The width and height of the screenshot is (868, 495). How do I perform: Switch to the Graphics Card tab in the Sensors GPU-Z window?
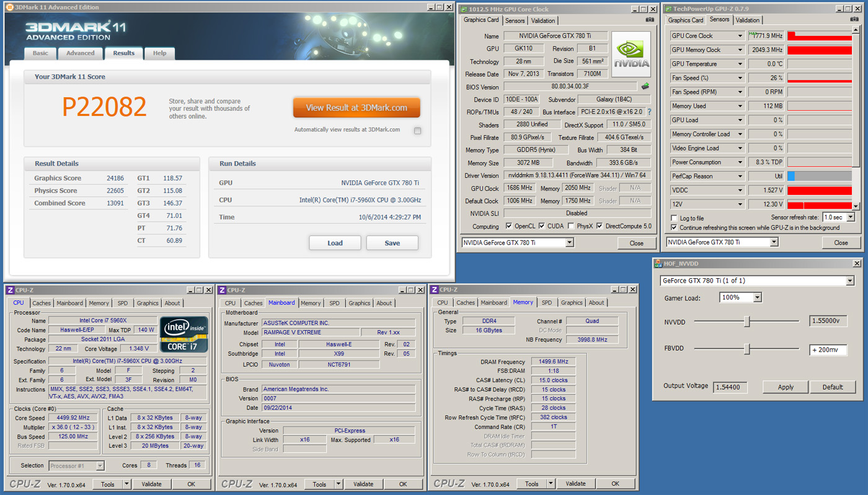[x=685, y=20]
